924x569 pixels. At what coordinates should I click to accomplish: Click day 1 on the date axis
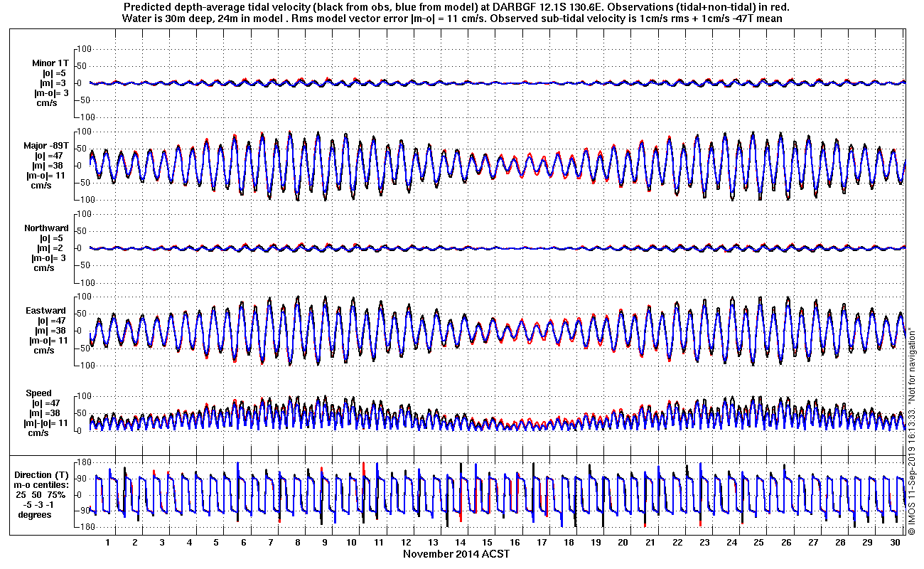pyautogui.click(x=108, y=543)
